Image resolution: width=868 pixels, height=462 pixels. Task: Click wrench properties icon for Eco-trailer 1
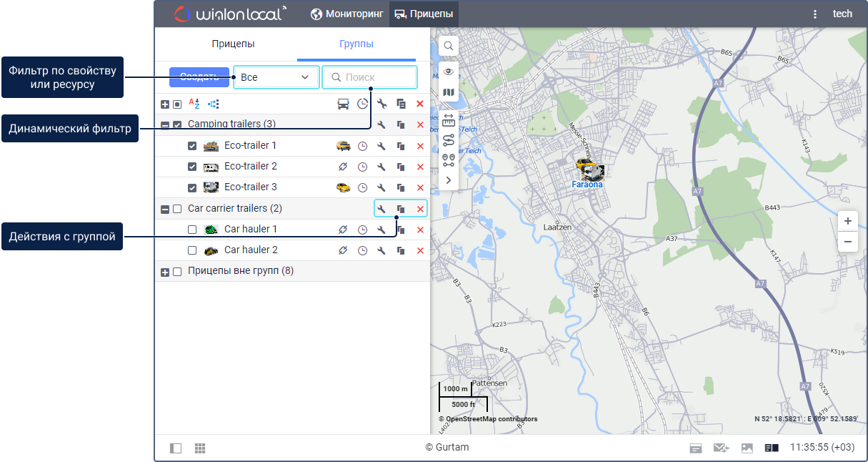pyautogui.click(x=381, y=146)
